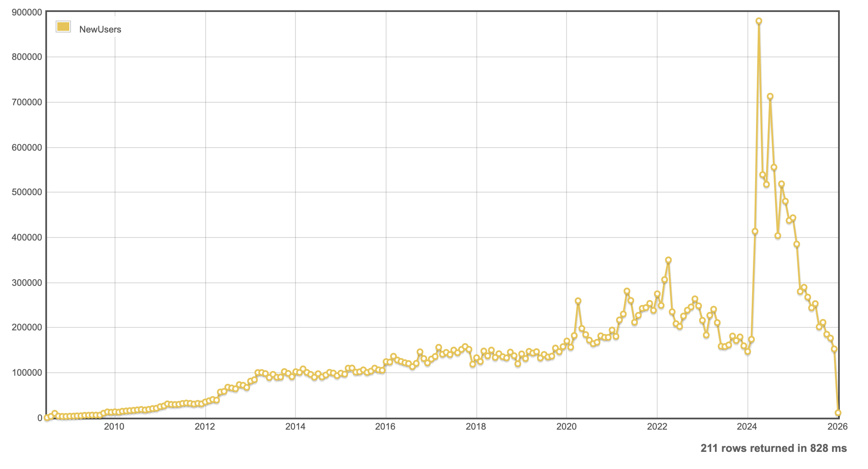Click the second-highest peak point near 713000
The width and height of the screenshot is (868, 469).
coord(770,97)
